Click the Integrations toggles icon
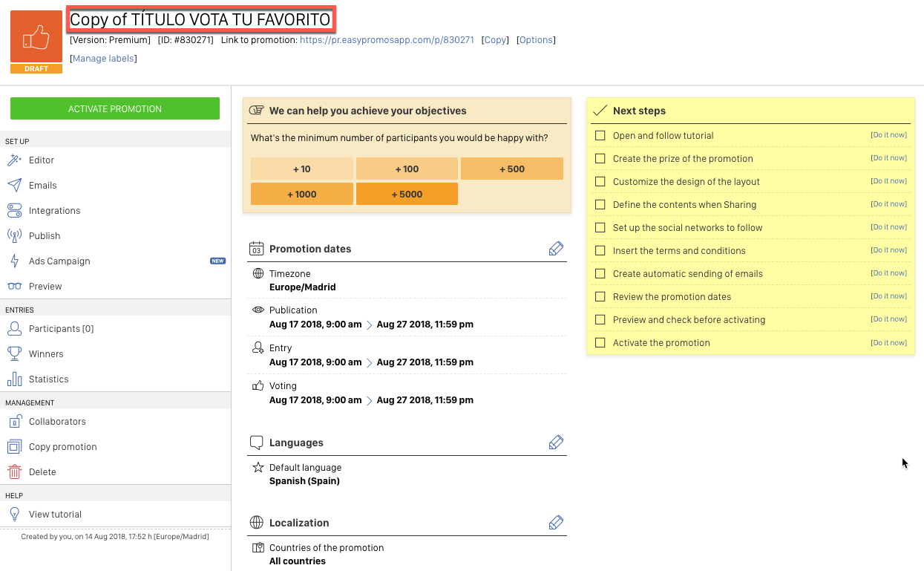The image size is (924, 571). click(14, 210)
